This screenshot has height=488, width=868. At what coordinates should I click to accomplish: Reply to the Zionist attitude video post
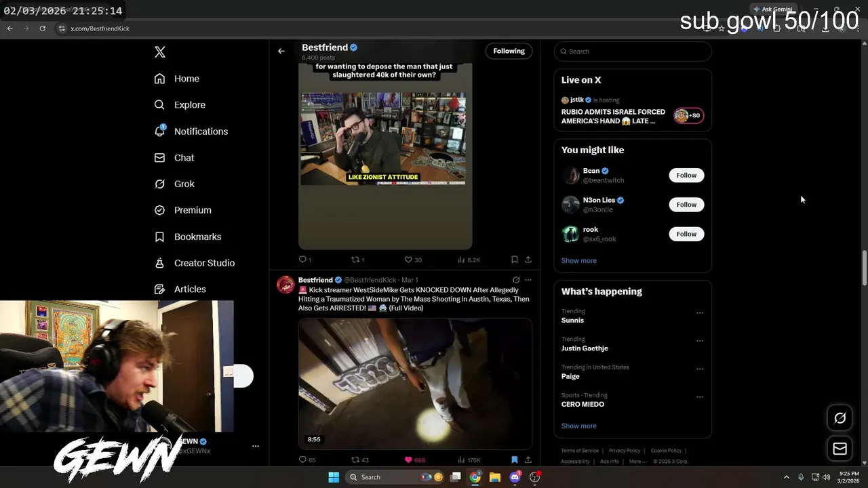pyautogui.click(x=304, y=260)
